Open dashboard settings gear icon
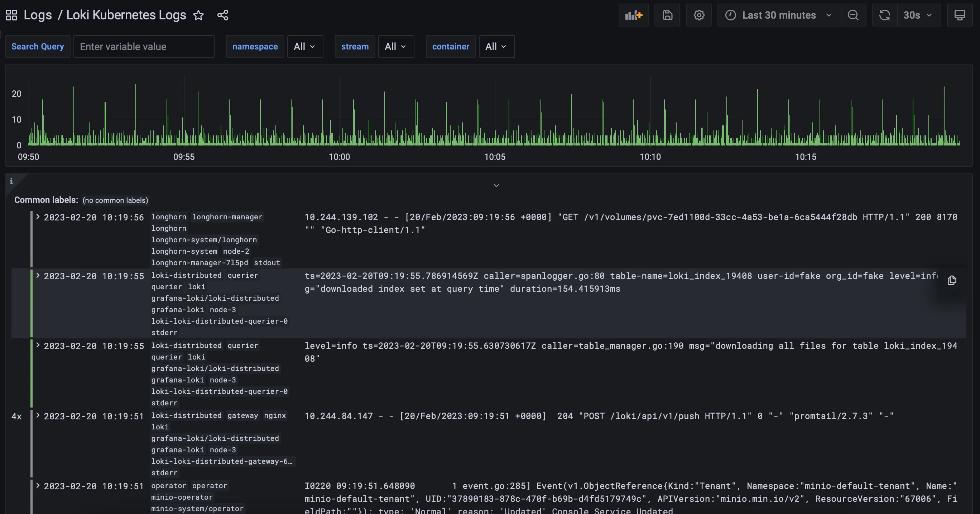980x514 pixels. [699, 15]
